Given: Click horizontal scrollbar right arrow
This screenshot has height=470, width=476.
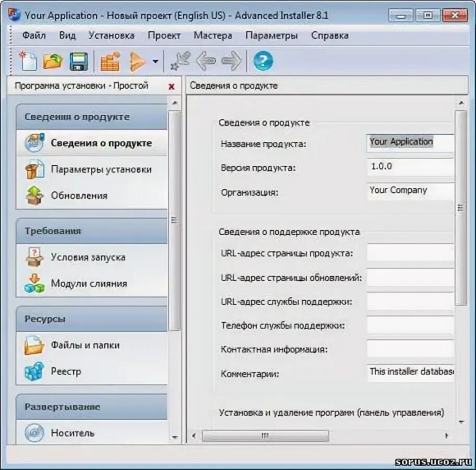Looking at the screenshot, I should [x=446, y=436].
